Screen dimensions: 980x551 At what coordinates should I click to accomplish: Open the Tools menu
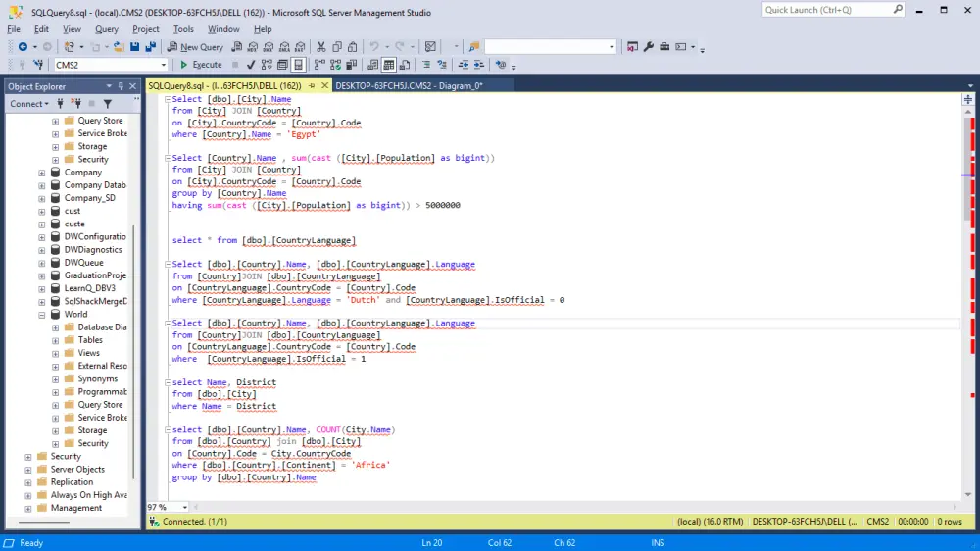pos(183,29)
